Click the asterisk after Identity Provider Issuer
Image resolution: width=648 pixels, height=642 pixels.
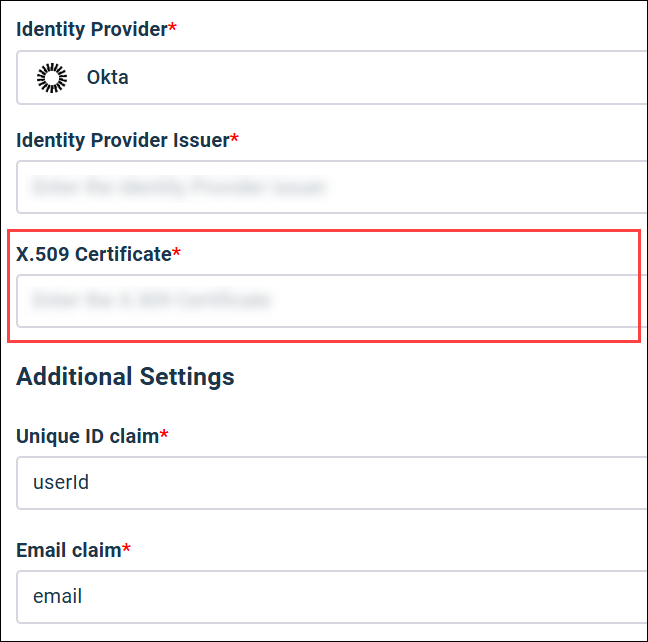(x=234, y=139)
